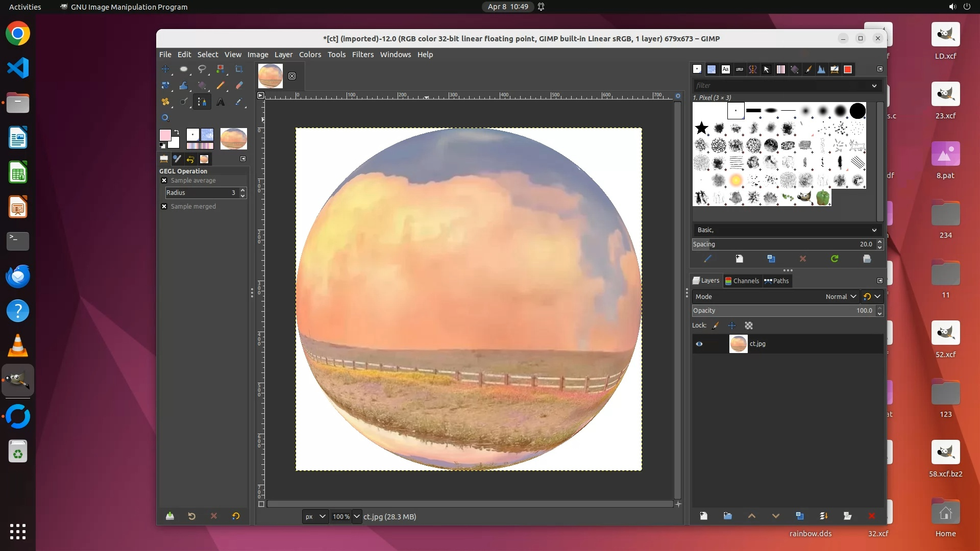
Task: Click the foreground pink color swatch
Action: click(x=165, y=135)
